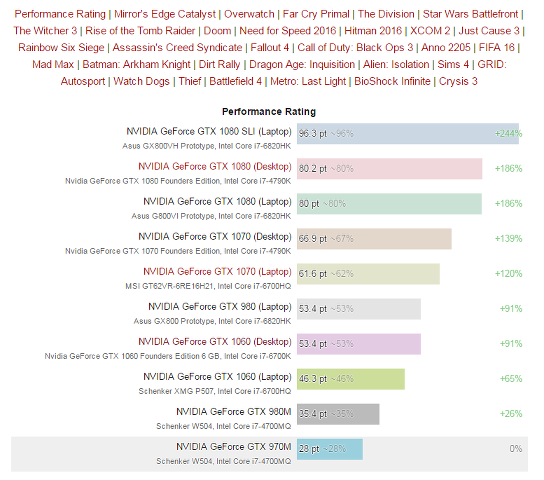
Task: Click the GeForce GTX 980M label
Action: [x=234, y=412]
